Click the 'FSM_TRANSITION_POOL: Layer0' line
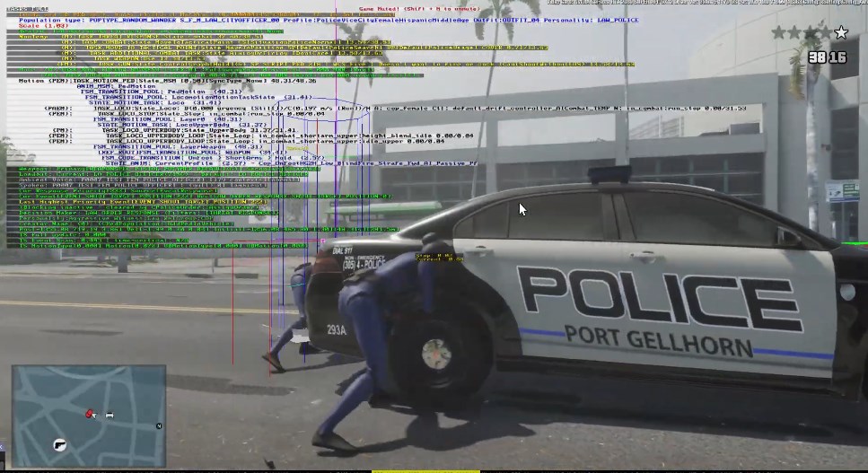 click(x=168, y=119)
